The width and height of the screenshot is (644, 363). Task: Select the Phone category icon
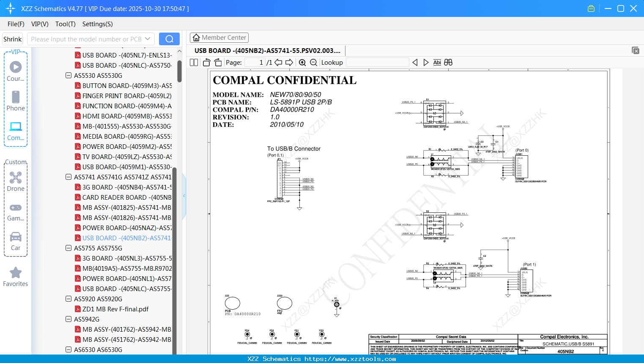[x=16, y=101]
